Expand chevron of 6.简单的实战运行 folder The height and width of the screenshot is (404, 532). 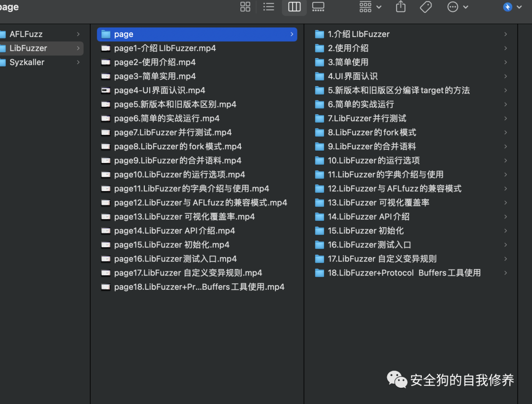tap(505, 104)
